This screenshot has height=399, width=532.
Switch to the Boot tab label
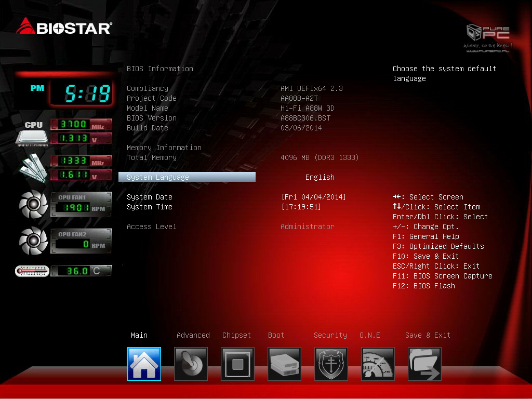pyautogui.click(x=276, y=335)
